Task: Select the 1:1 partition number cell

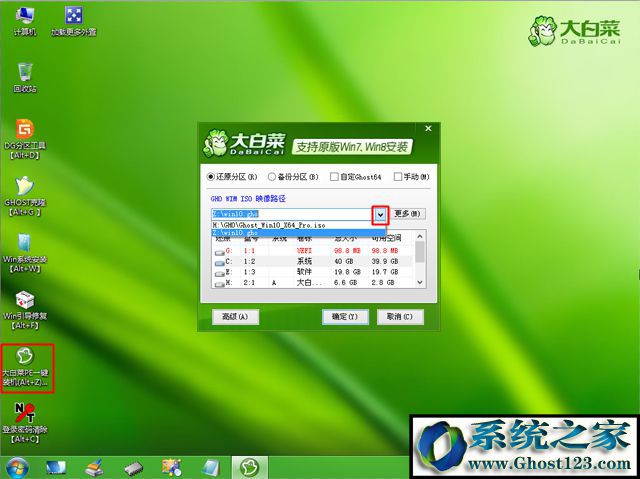Action: pyautogui.click(x=249, y=251)
